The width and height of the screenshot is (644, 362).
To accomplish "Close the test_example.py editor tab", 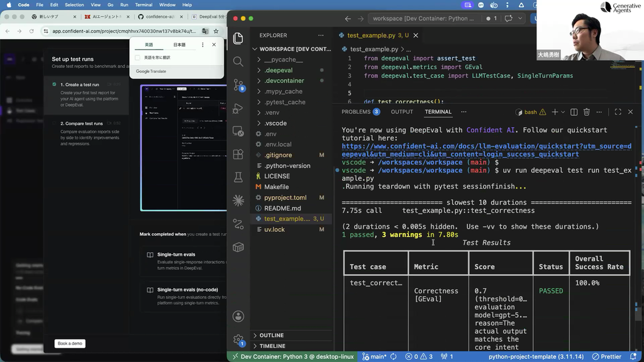I will coord(416,35).
